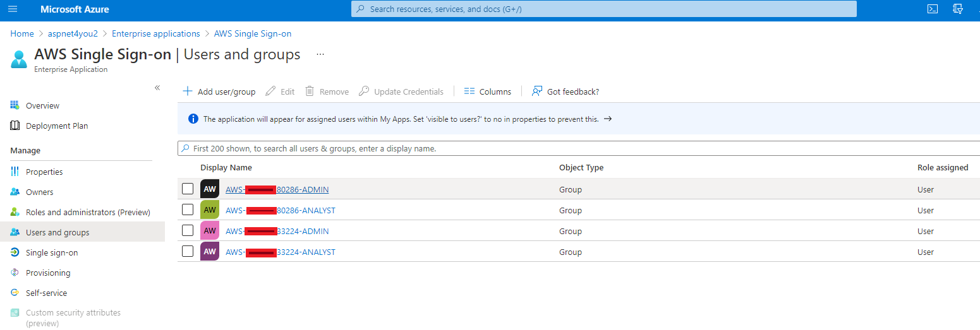Click the Users and groups sidebar icon
Viewport: 980px width, 330px height.
pyautogui.click(x=15, y=232)
